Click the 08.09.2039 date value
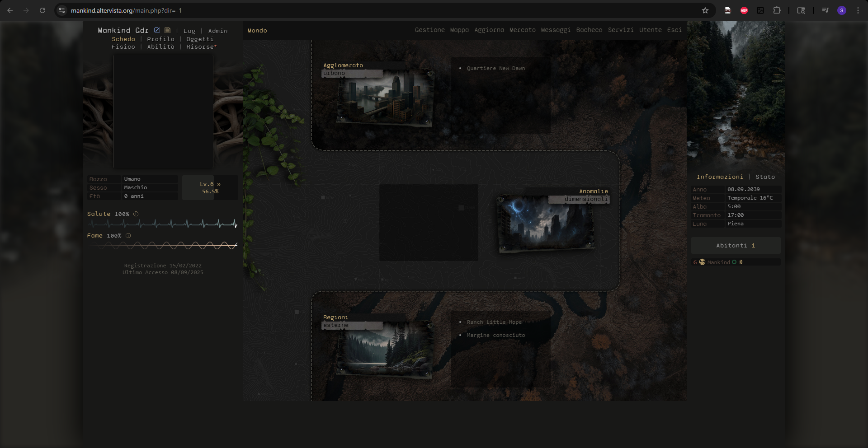 point(744,190)
